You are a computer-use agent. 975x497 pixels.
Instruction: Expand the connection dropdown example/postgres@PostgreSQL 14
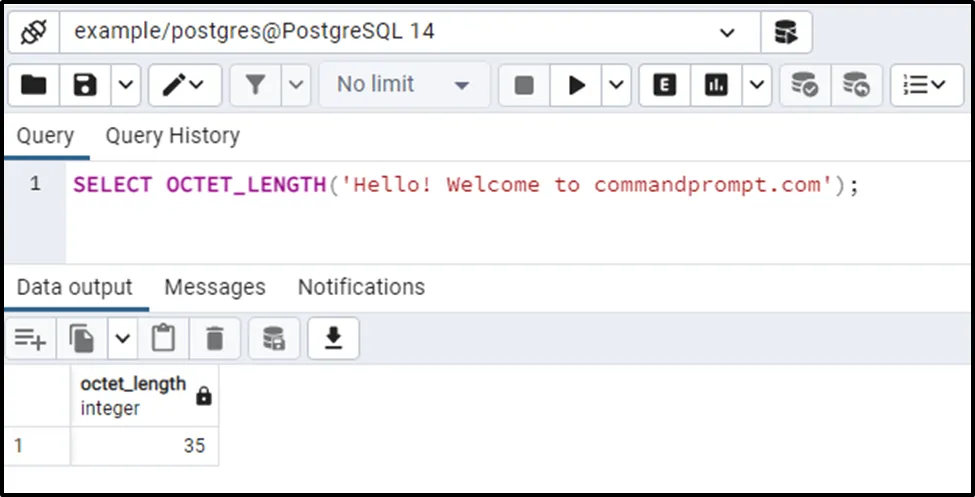point(727,32)
